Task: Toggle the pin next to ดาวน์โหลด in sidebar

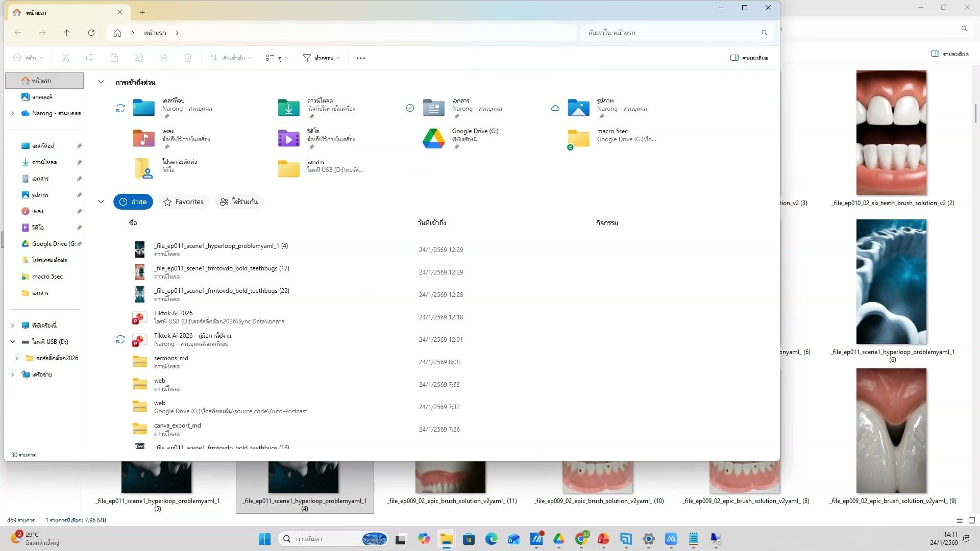Action: click(80, 162)
